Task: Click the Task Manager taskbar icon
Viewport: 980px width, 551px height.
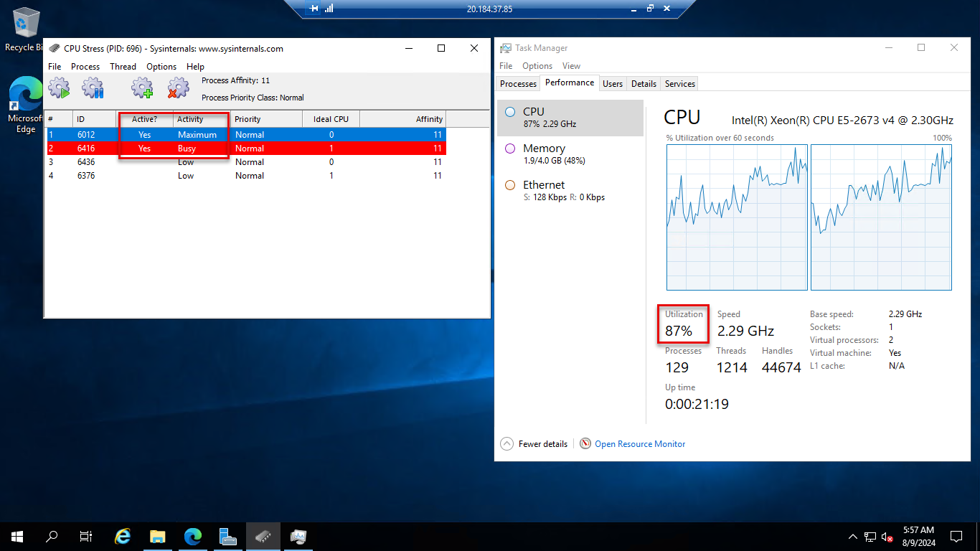Action: [x=298, y=536]
